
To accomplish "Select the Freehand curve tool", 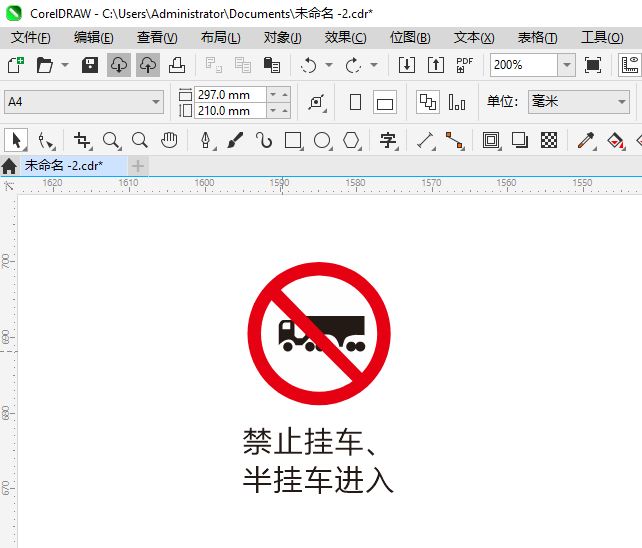I will (264, 140).
